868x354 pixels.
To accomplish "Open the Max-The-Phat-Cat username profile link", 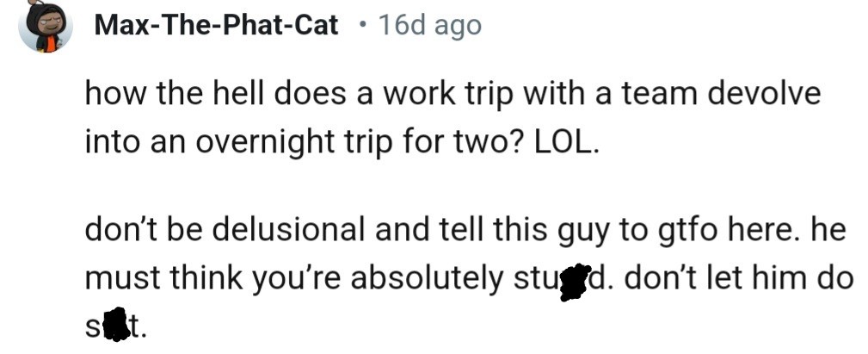I will coord(216,26).
